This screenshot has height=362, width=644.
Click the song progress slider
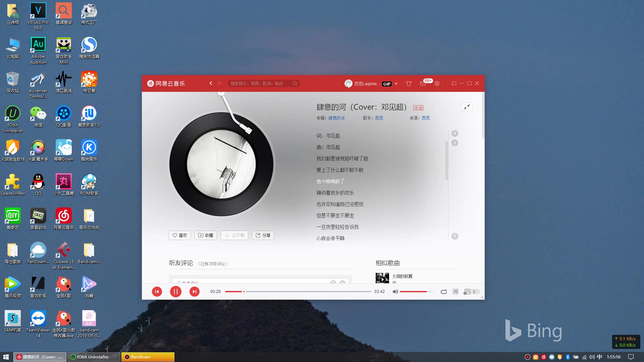click(298, 292)
